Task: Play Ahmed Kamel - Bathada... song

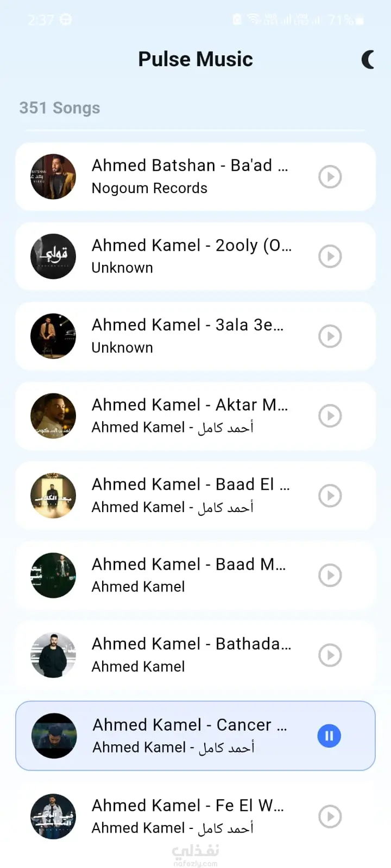Action: pos(330,655)
